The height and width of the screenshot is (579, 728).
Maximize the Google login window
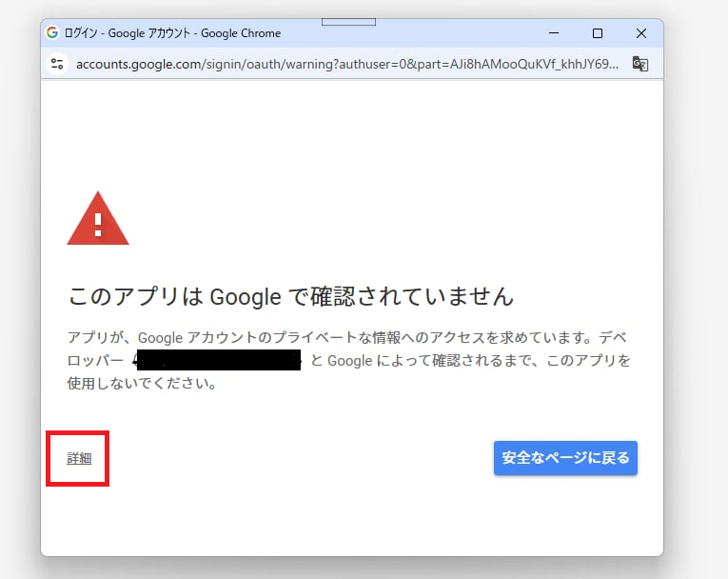[x=598, y=33]
